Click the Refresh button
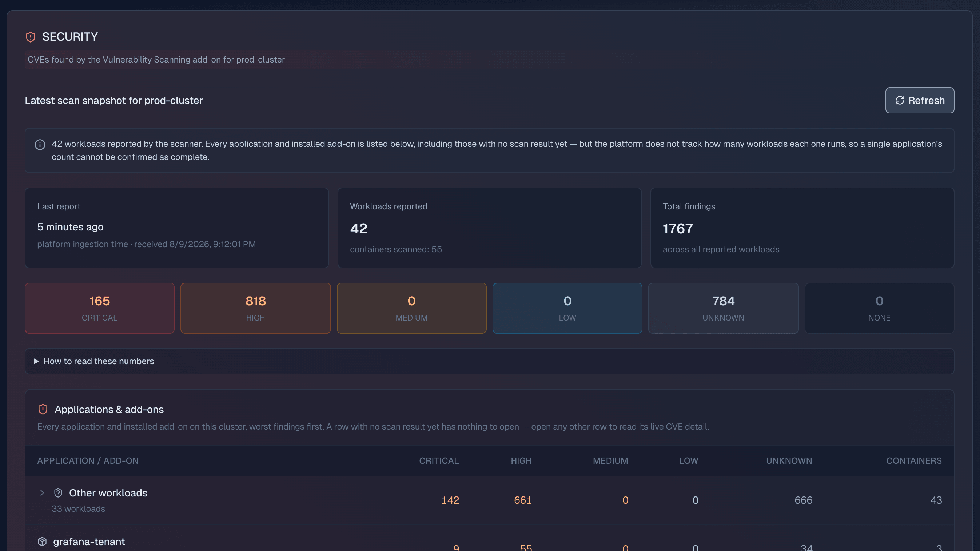Viewport: 980px width, 551px height. tap(920, 100)
